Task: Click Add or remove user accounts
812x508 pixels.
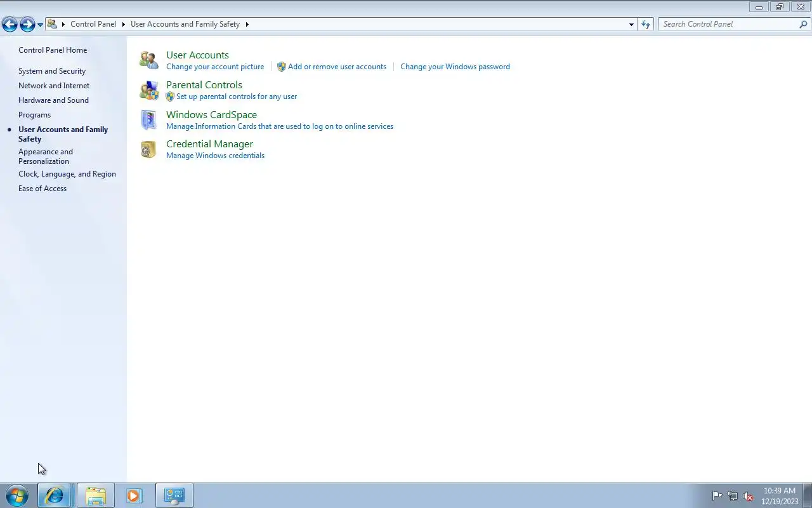Action: [x=337, y=67]
